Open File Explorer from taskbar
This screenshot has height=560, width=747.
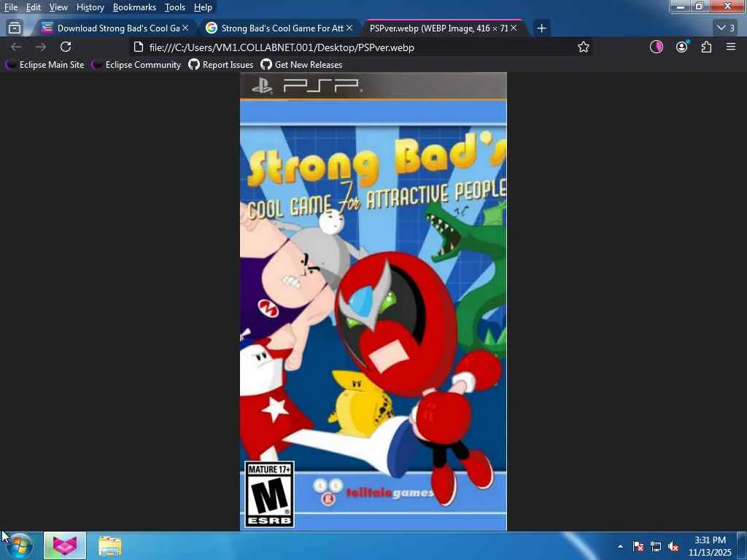point(110,545)
